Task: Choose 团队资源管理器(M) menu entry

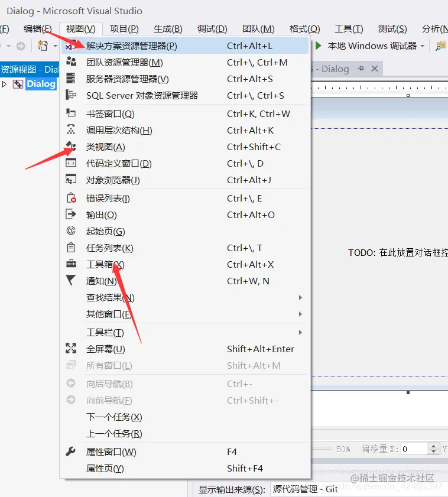Action: point(185,63)
